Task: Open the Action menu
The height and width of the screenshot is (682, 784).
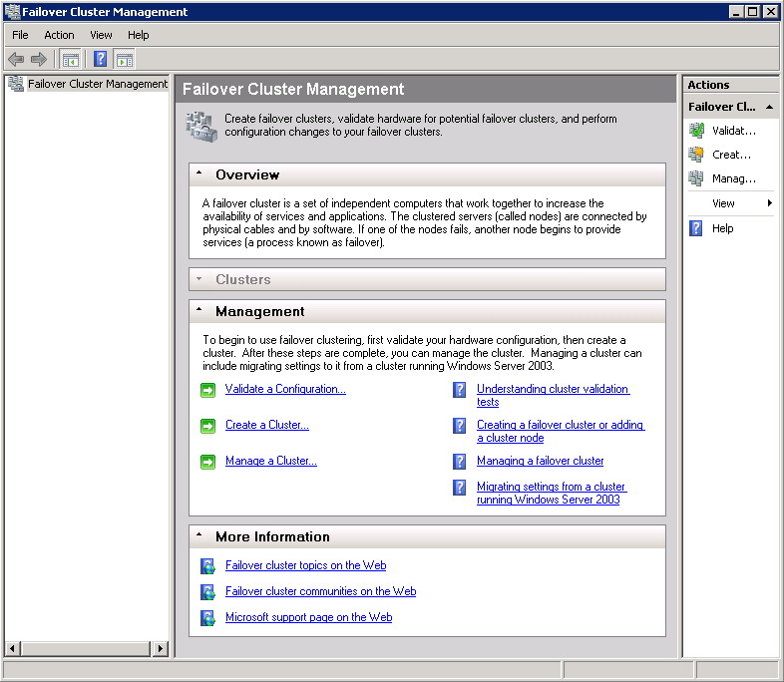Action: (59, 35)
